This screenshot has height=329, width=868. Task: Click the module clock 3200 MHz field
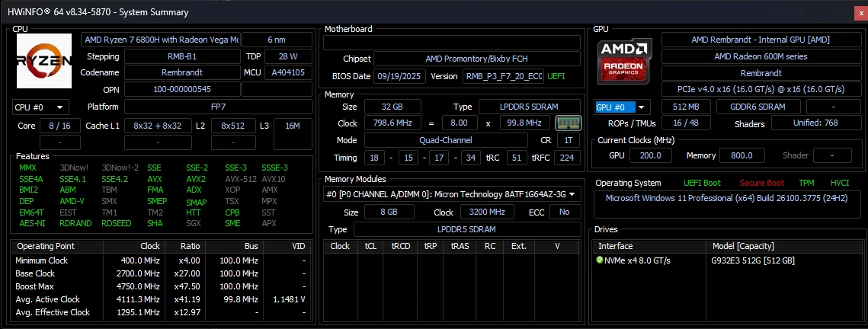[x=487, y=212]
